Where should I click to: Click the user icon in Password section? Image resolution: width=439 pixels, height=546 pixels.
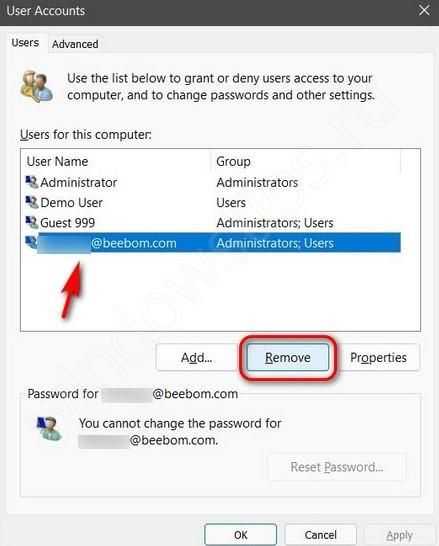pyautogui.click(x=49, y=429)
